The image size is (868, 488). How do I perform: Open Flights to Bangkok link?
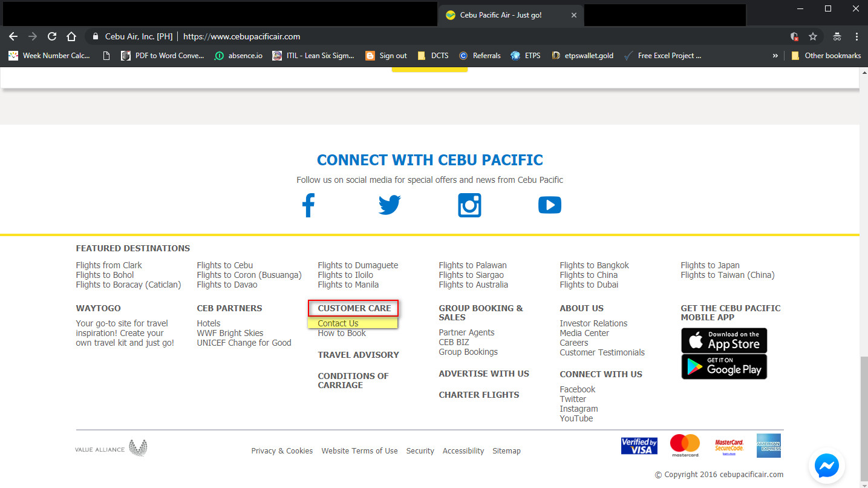[x=594, y=265]
